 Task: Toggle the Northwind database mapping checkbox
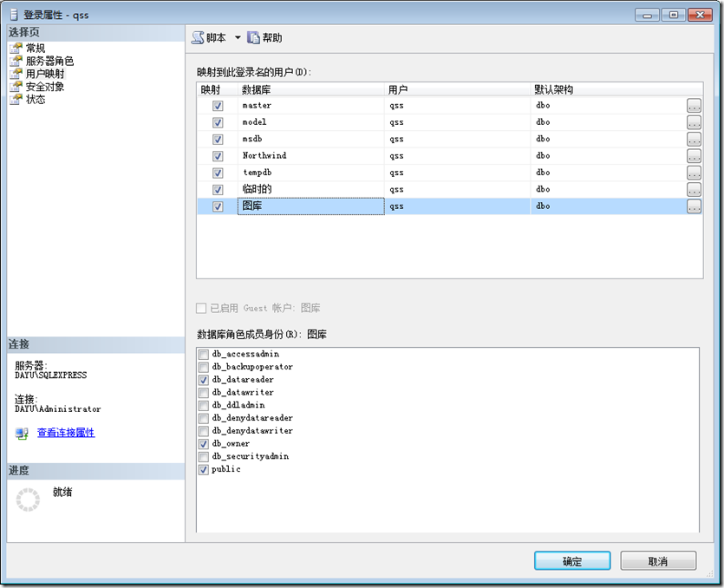click(218, 156)
